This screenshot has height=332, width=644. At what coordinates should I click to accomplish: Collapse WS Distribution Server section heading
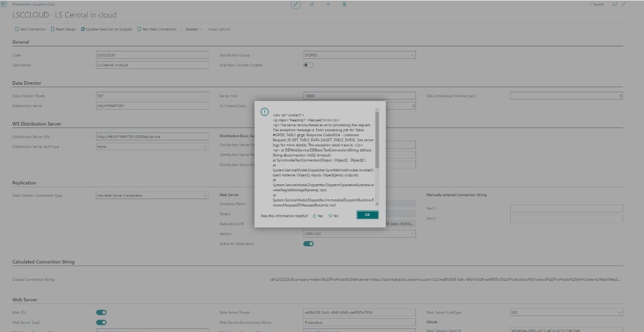coord(37,124)
